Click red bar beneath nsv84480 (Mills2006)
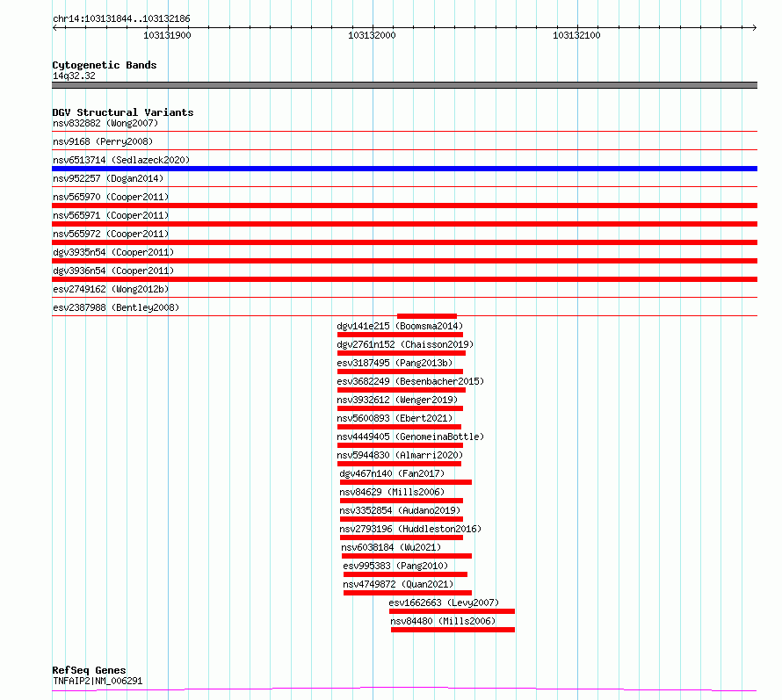 [x=453, y=630]
